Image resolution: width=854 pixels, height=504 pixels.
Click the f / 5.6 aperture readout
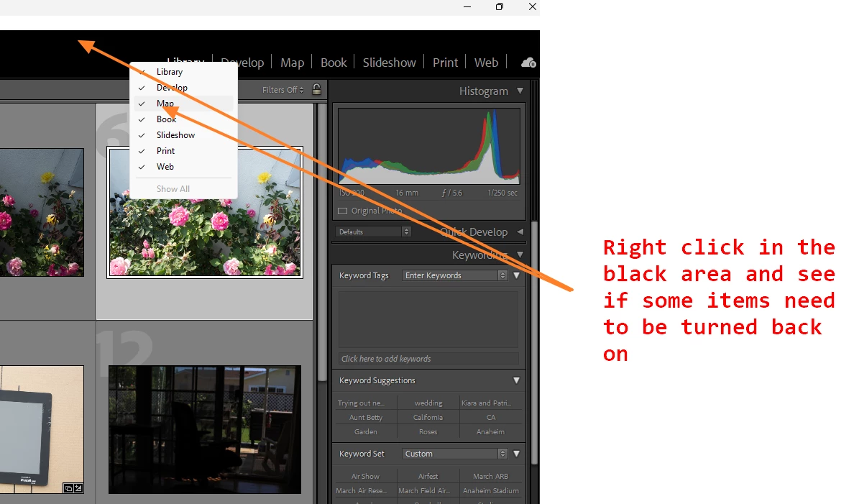point(452,193)
